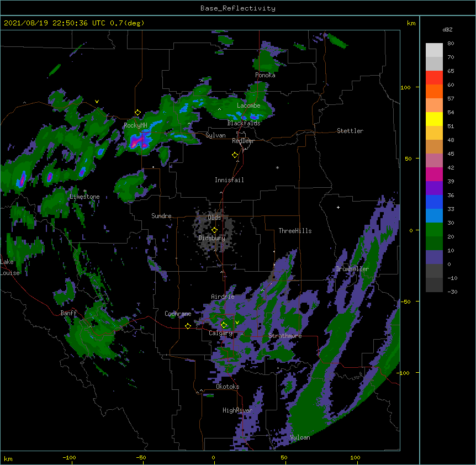Click the asterisk marker above Limestone label
Image resolution: width=476 pixels, height=465 pixels.
coord(85,191)
